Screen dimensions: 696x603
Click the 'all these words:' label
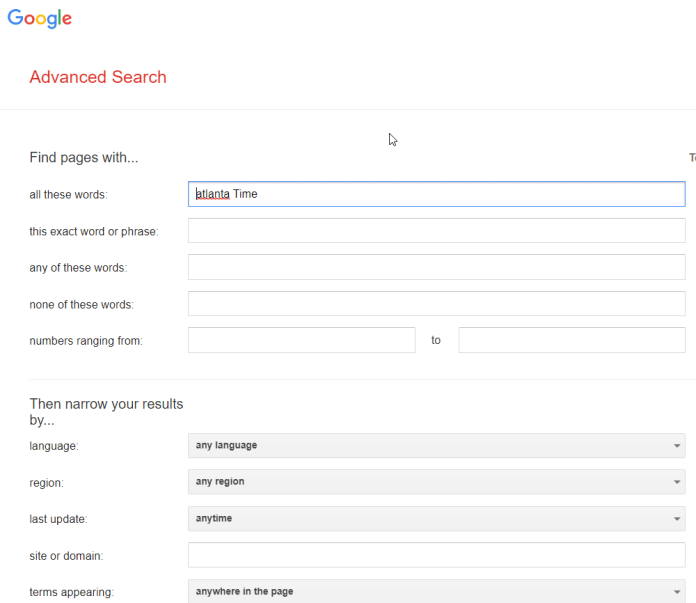[68, 195]
